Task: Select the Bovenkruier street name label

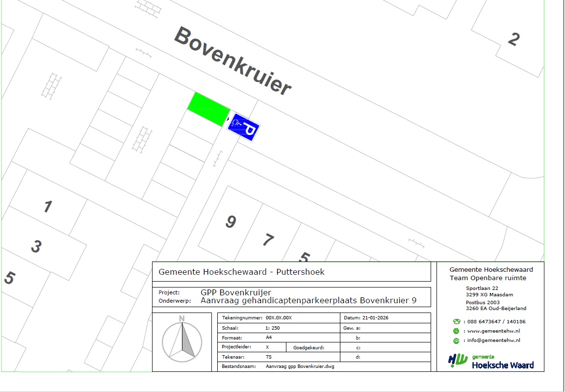Action: [x=232, y=60]
